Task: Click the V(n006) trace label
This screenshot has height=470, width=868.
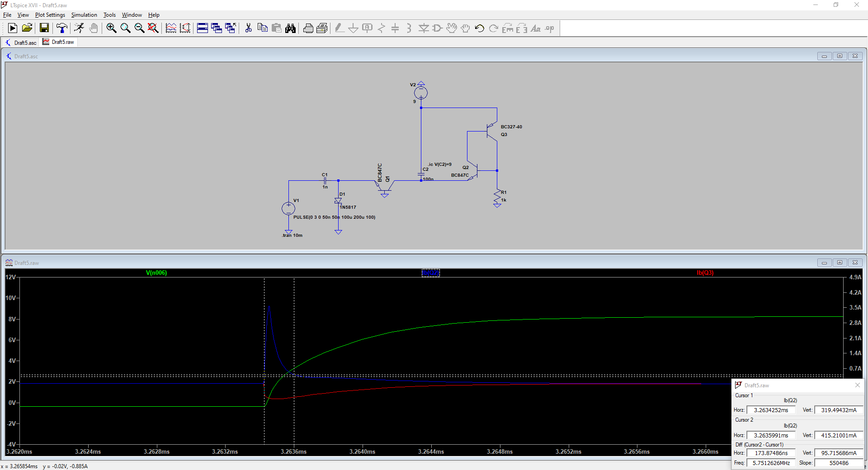Action: pyautogui.click(x=156, y=273)
